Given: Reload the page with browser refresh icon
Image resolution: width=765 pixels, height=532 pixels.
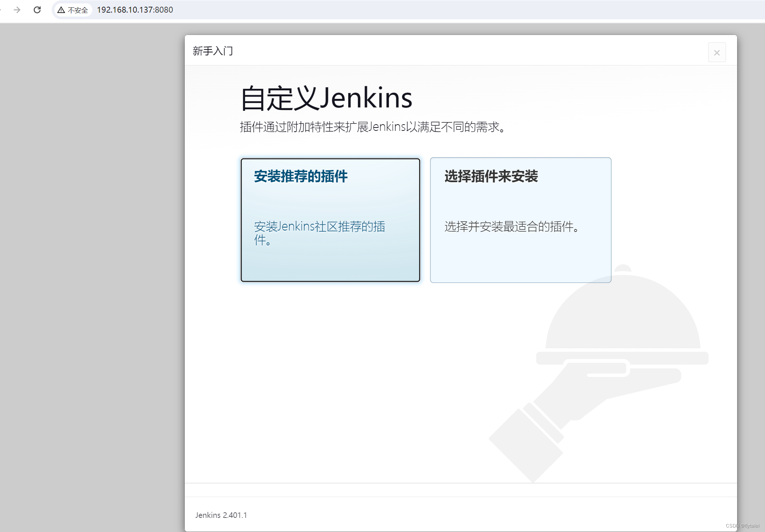Looking at the screenshot, I should pyautogui.click(x=37, y=10).
